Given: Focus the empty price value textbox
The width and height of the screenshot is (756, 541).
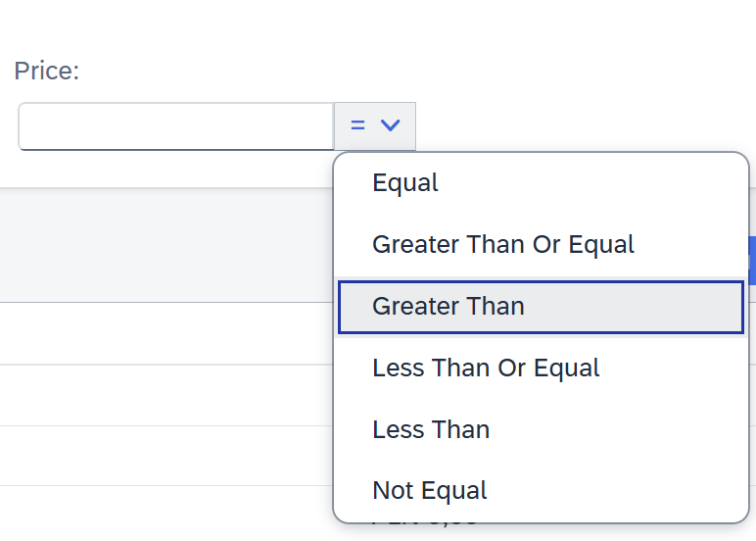Looking at the screenshot, I should (176, 126).
